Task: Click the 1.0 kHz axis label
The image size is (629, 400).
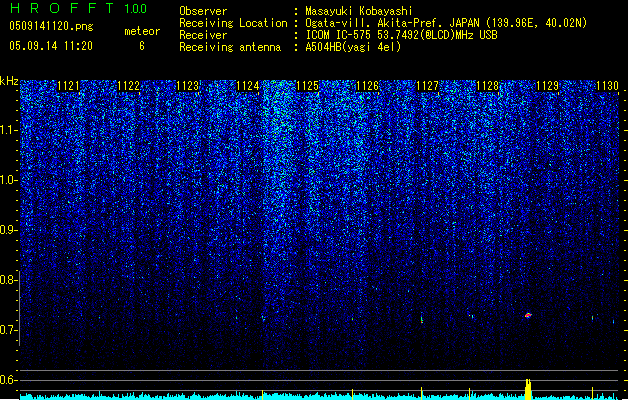Action: click(x=9, y=180)
